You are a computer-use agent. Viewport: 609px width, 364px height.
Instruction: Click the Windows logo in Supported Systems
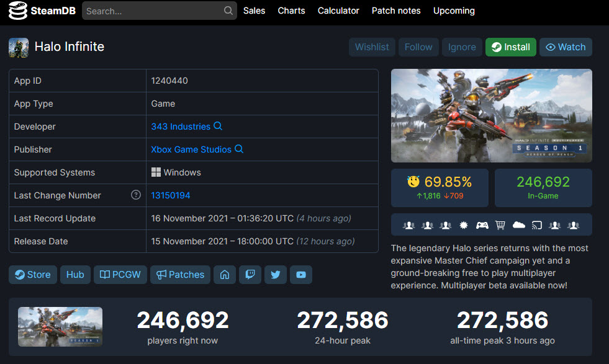[x=156, y=172]
